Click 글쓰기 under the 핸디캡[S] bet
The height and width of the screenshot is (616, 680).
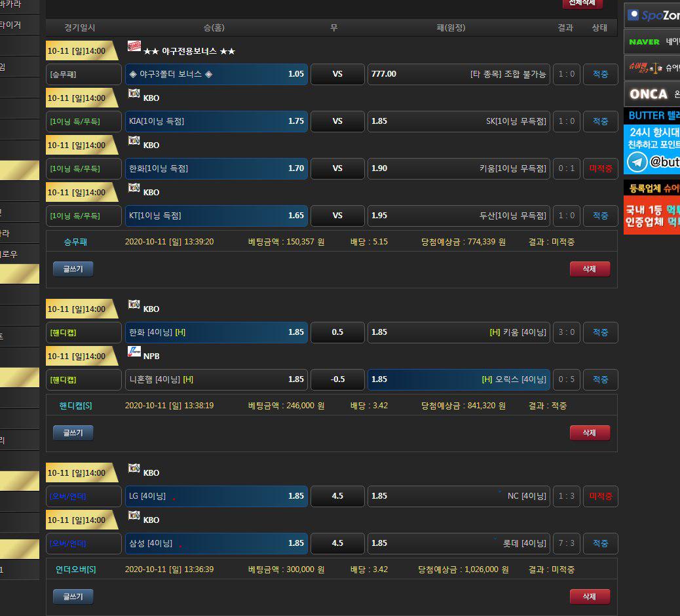[x=73, y=433]
